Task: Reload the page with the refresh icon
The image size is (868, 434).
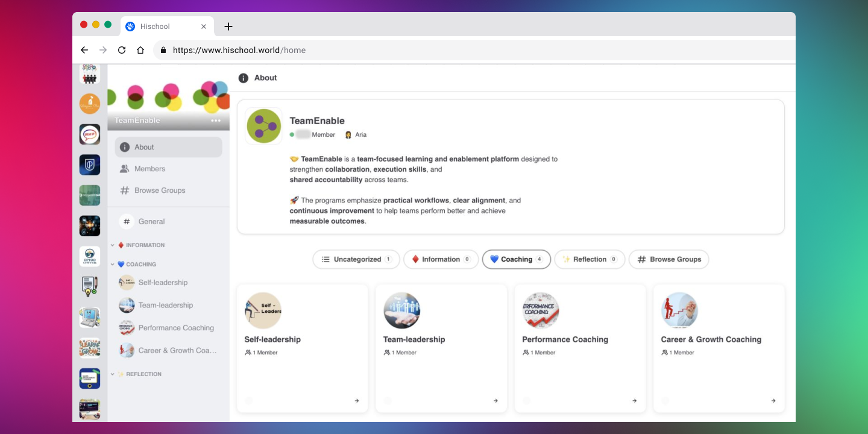Action: click(122, 50)
